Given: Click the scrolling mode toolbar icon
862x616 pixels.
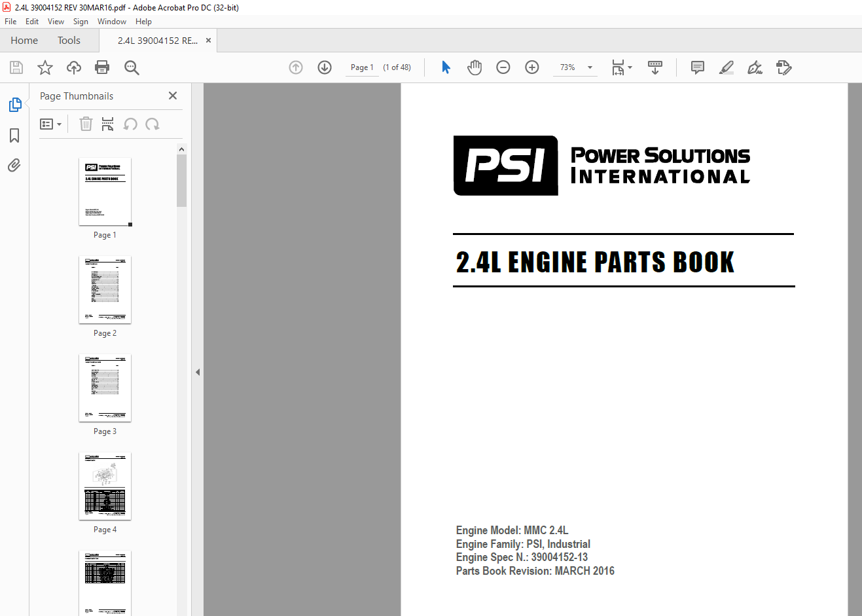Looking at the screenshot, I should [x=655, y=67].
